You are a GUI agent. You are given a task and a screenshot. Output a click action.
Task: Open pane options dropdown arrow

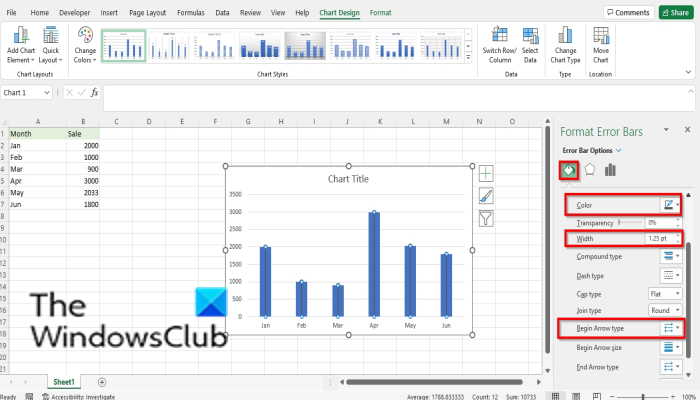[666, 129]
